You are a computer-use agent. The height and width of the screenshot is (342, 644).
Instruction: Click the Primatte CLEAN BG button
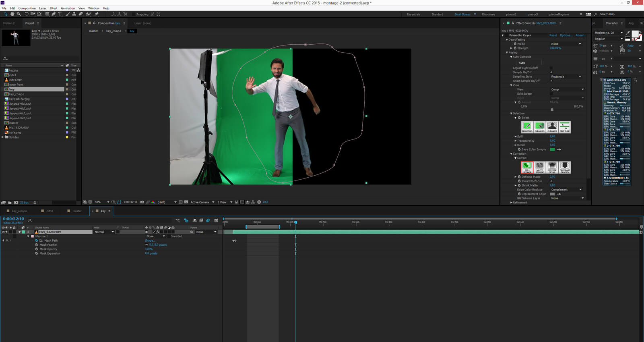(x=539, y=127)
